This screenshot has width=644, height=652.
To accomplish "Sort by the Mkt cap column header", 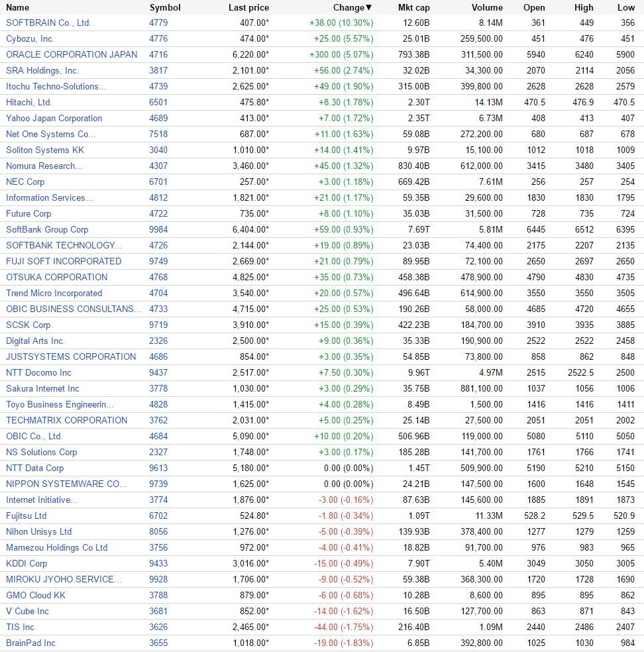I will click(413, 7).
